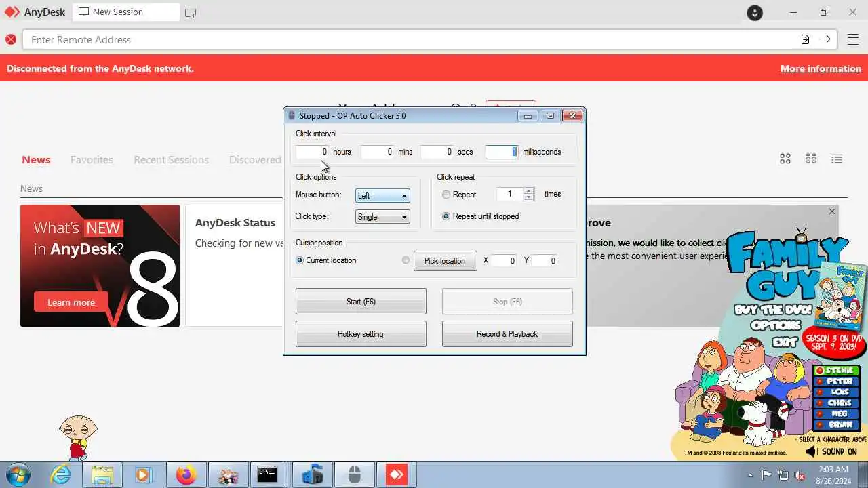Screen dimensions: 868x488
Task: Open a new AnyDesk tab with monitor icon
Action: pyautogui.click(x=191, y=13)
